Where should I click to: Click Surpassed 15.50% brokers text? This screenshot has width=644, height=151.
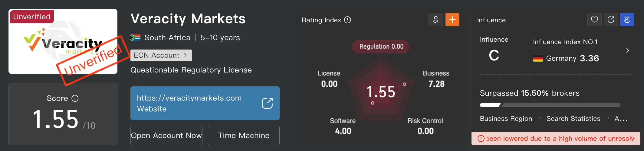tap(530, 93)
